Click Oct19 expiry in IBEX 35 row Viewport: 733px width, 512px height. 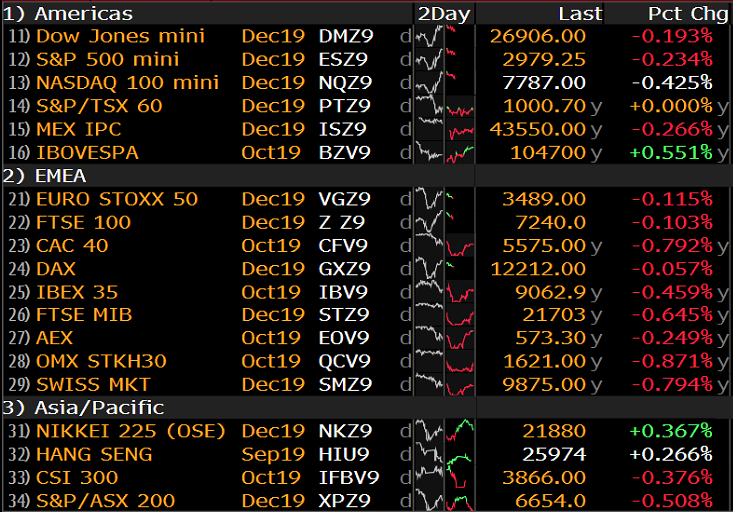(x=271, y=292)
